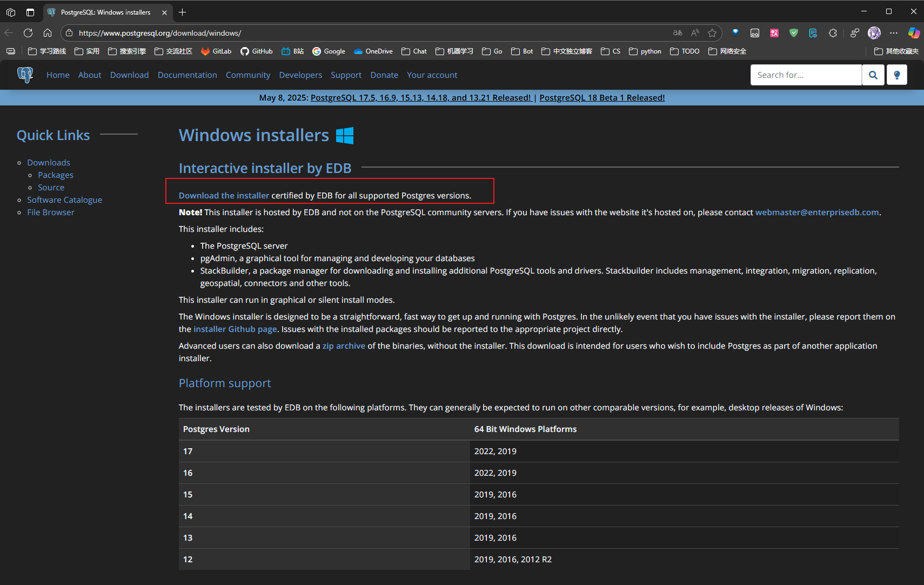Click the browser home icon

click(x=48, y=33)
